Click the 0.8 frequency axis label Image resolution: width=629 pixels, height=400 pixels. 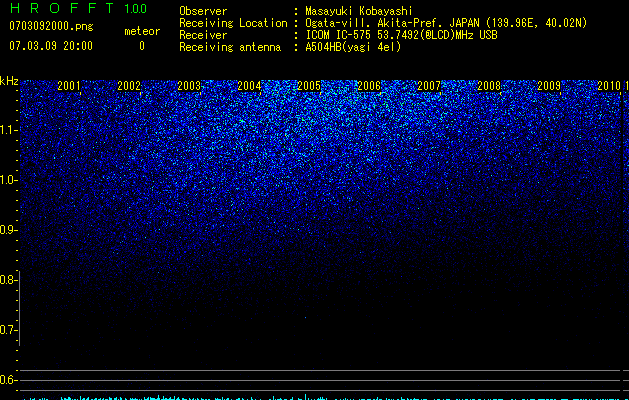(x=8, y=280)
